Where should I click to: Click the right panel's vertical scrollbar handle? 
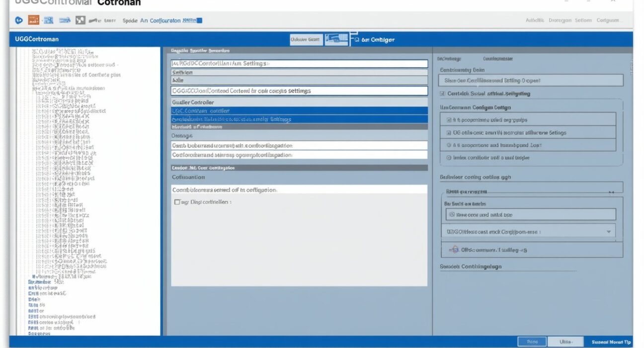(x=631, y=67)
